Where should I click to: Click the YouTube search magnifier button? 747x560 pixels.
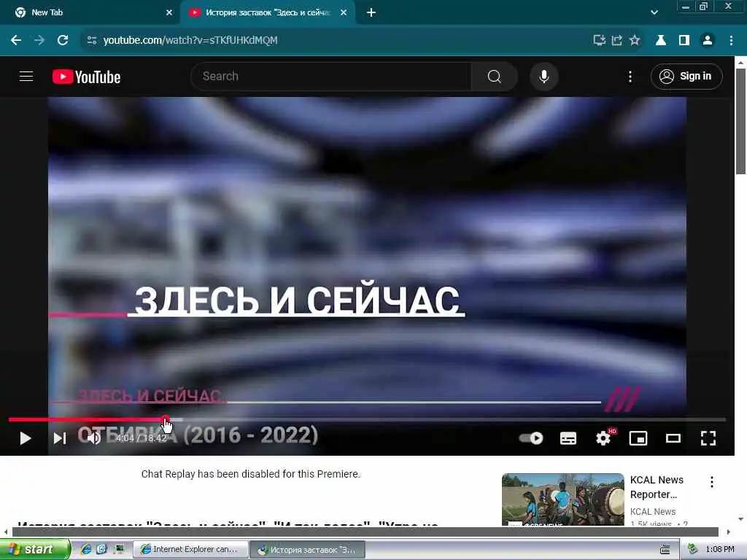point(494,76)
